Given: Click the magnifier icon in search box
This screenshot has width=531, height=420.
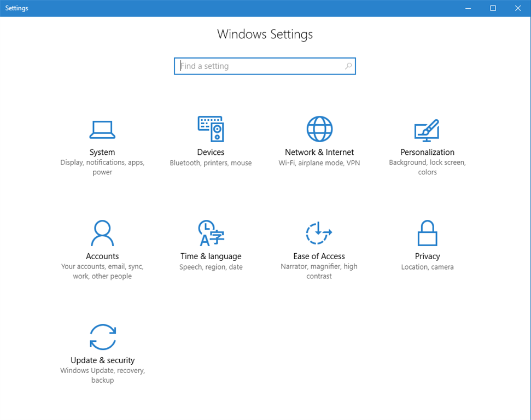Looking at the screenshot, I should click(x=348, y=66).
